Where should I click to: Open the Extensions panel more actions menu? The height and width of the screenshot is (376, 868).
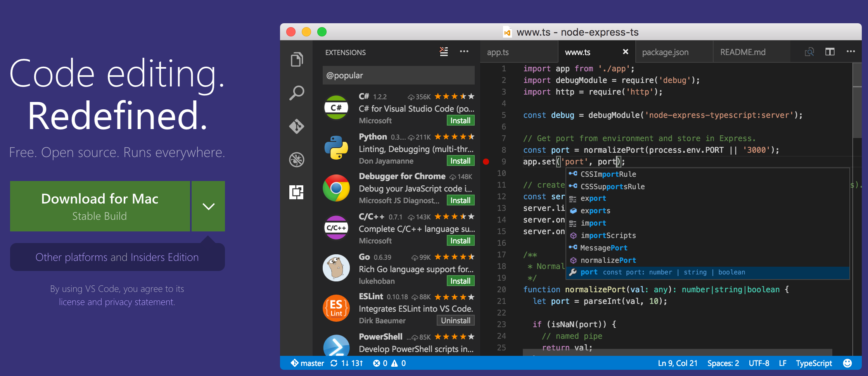click(464, 52)
